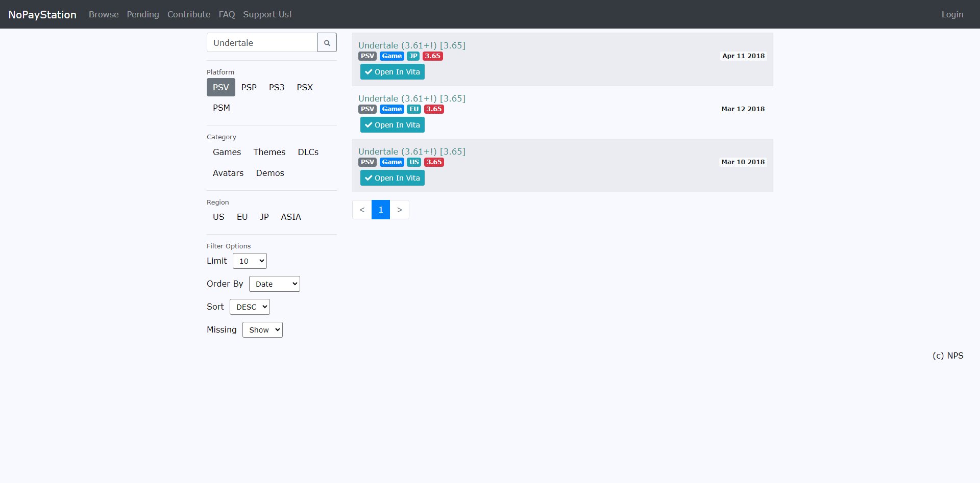The height and width of the screenshot is (483, 980).
Task: Open the FAQ page
Action: point(227,14)
